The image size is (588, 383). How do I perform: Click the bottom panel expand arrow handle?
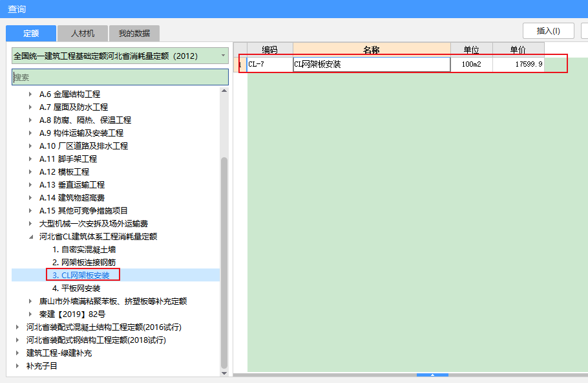click(432, 375)
